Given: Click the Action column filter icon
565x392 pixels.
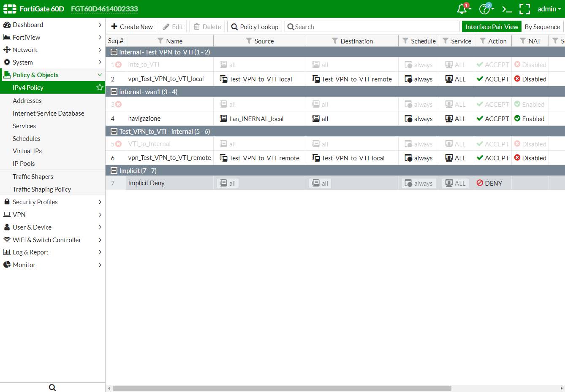Looking at the screenshot, I should click(x=483, y=41).
